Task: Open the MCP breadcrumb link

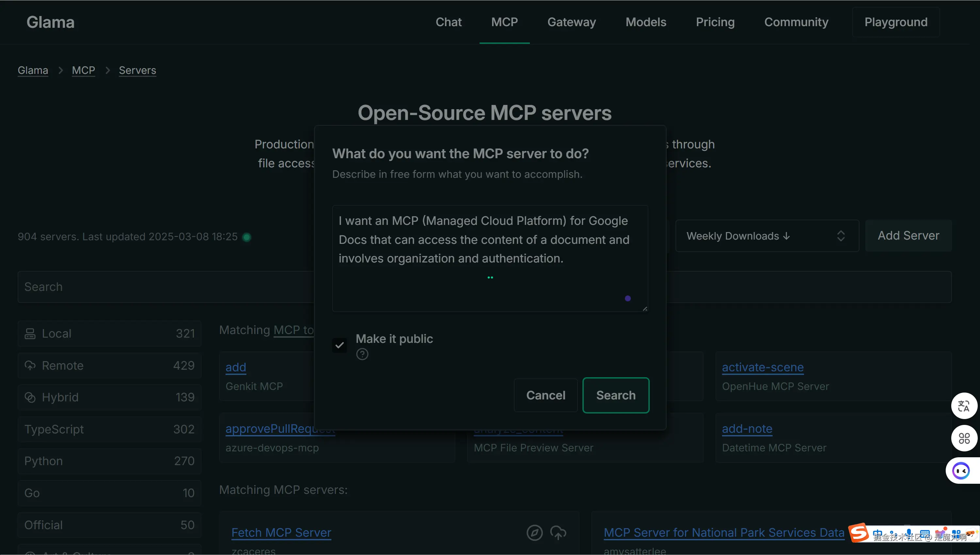Action: coord(83,70)
